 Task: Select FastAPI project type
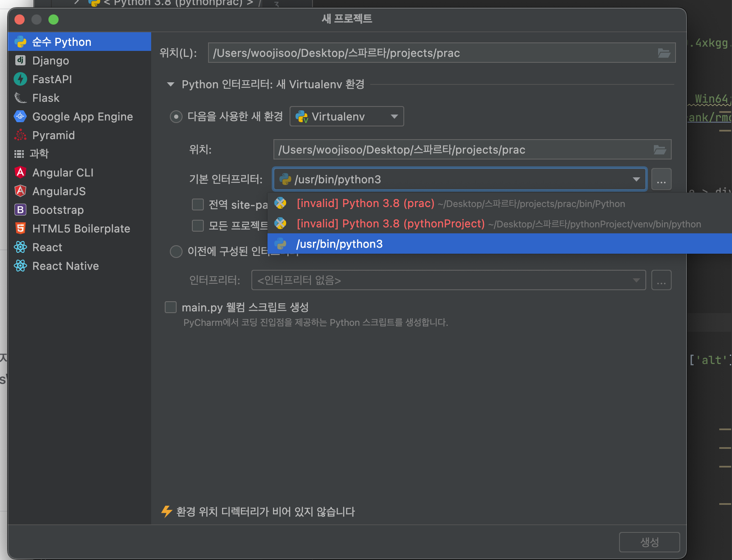point(79,79)
